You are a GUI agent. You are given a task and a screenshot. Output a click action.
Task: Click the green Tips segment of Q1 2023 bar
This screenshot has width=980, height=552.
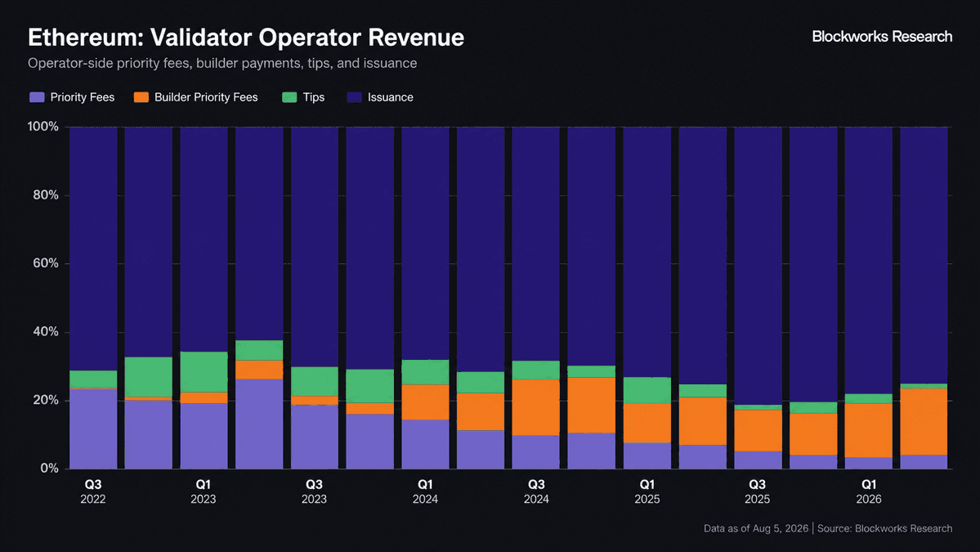pyautogui.click(x=204, y=372)
